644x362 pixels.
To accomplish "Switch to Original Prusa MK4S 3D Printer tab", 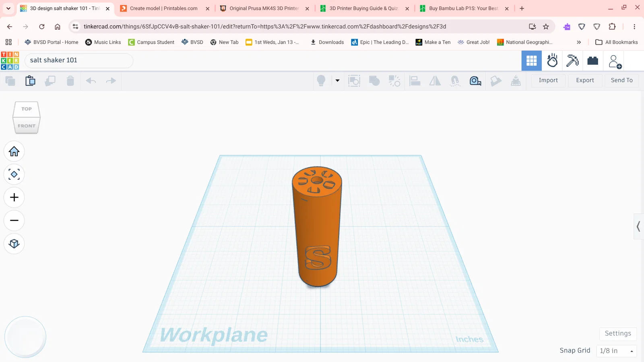I will coord(264,8).
